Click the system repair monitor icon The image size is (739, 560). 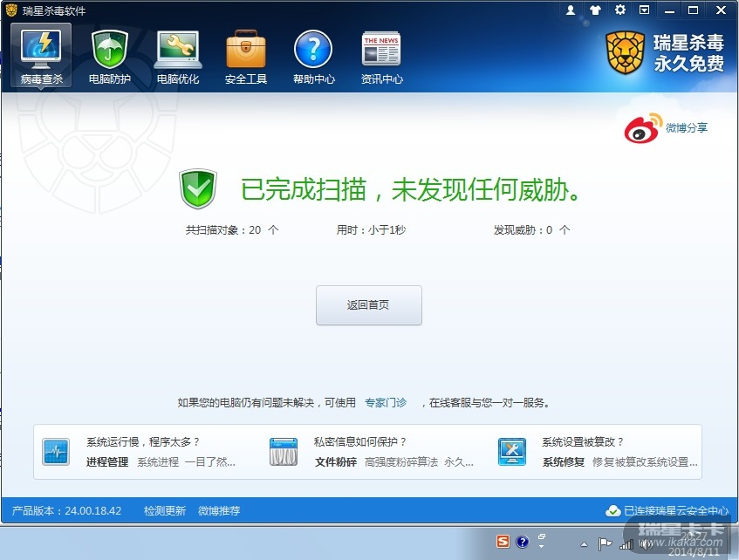(512, 452)
